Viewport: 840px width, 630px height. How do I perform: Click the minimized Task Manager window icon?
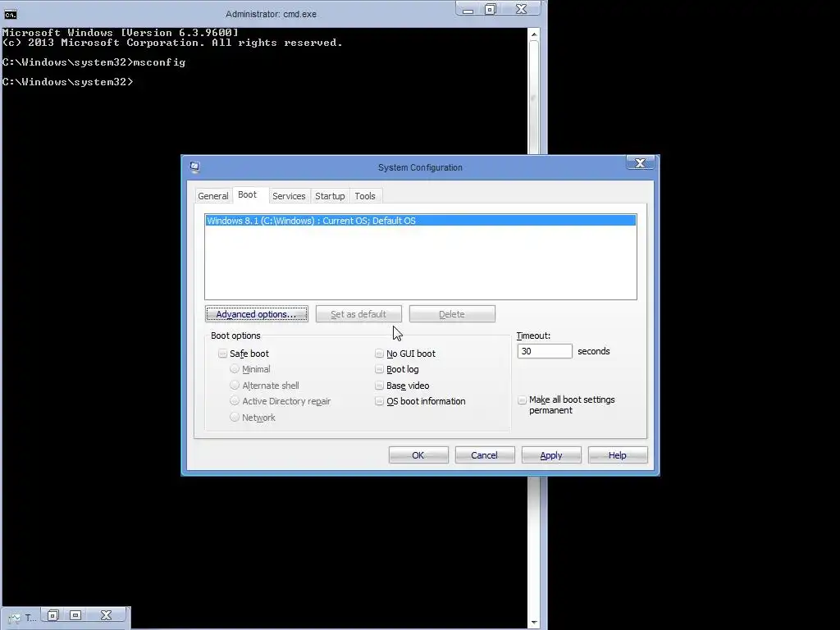(15, 619)
